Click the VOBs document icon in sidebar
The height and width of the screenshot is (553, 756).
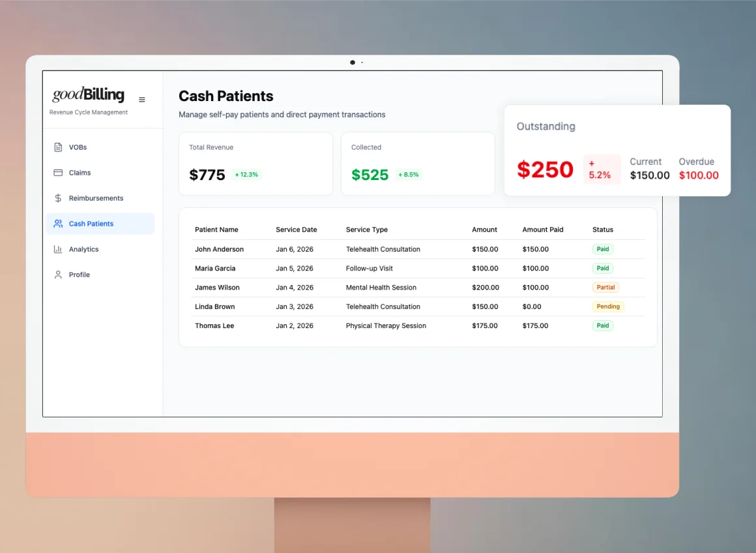click(x=58, y=147)
